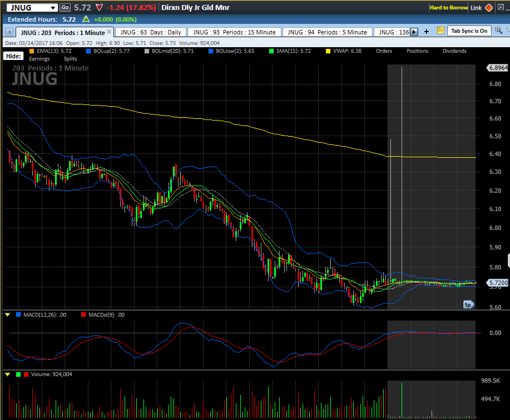510x420 pixels.
Task: Click the blue BOLup(2) color swatch
Action: (89, 51)
